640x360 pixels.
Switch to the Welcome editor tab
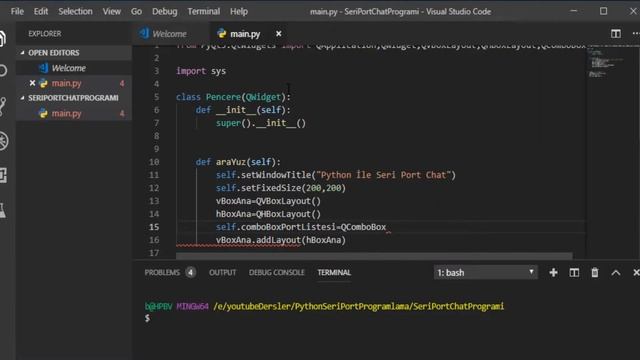coord(169,33)
